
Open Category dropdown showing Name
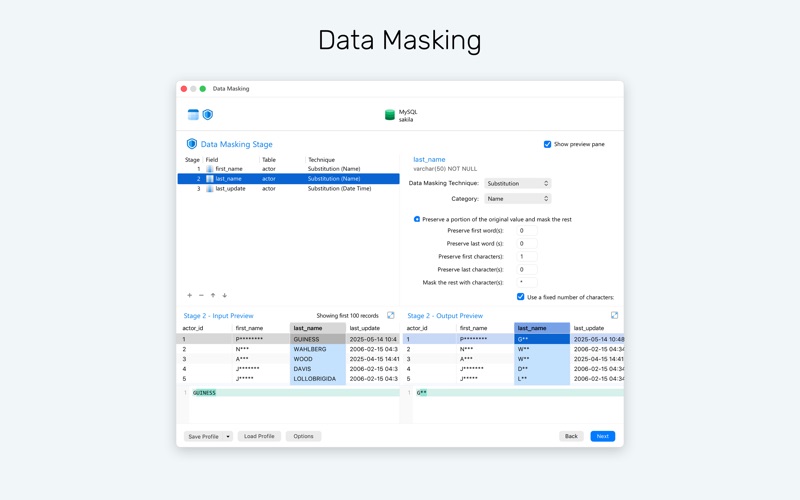(x=517, y=198)
